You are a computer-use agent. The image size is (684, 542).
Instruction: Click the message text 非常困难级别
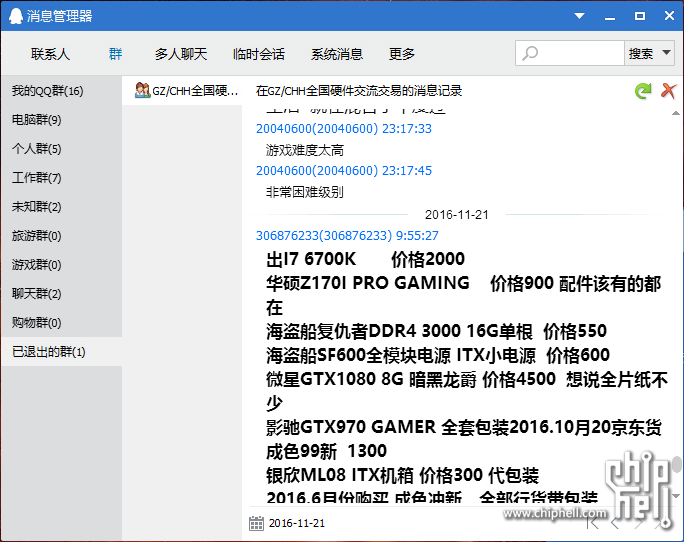click(305, 192)
